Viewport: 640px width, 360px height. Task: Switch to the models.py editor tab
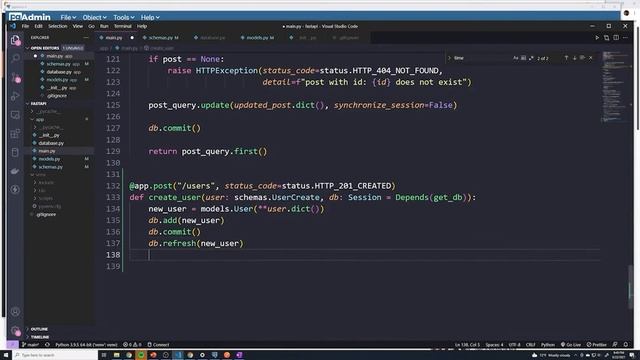(260, 38)
